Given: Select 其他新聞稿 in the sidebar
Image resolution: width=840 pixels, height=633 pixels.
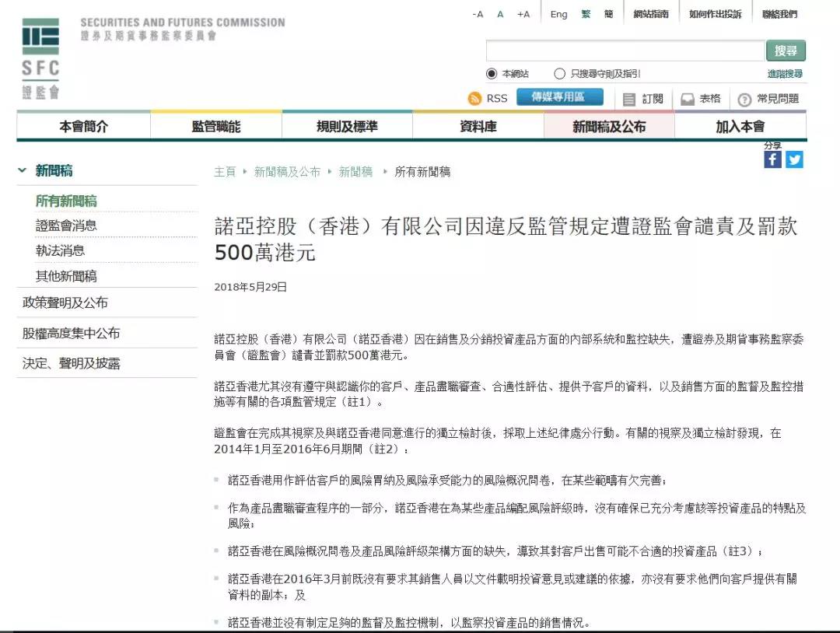Looking at the screenshot, I should [66, 276].
